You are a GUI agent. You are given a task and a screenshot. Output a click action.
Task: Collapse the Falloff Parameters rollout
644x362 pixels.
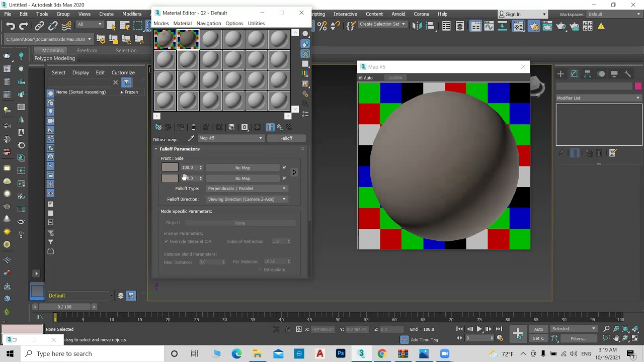[156, 149]
